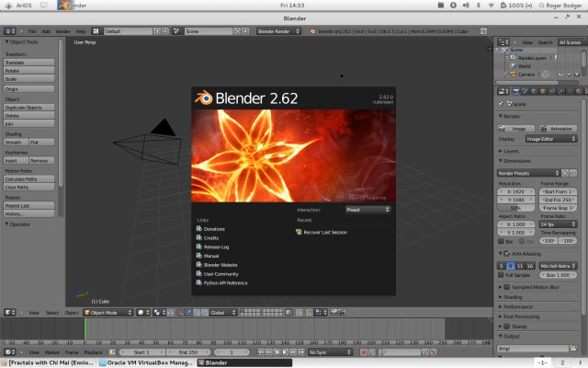
Task: Open the World properties tab icon
Action: click(534, 91)
